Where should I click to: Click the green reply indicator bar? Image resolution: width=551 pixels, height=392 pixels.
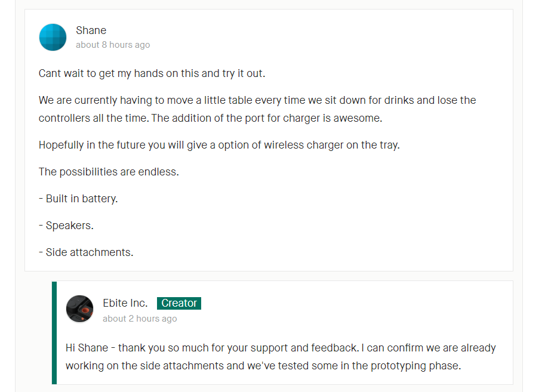[x=54, y=333]
